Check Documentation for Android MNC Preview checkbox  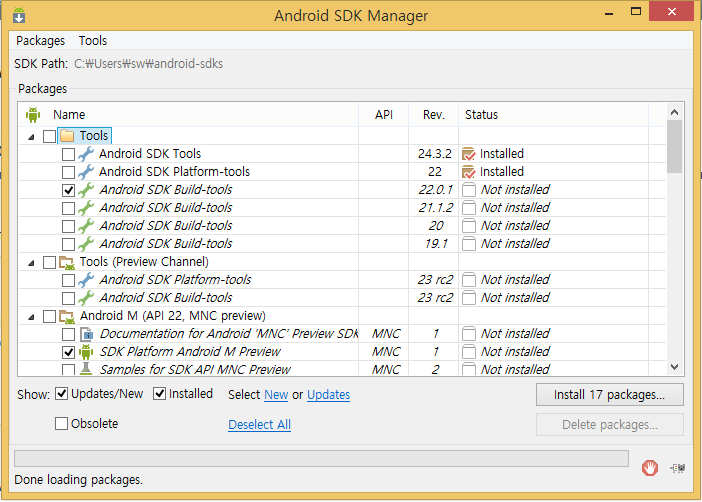[68, 334]
